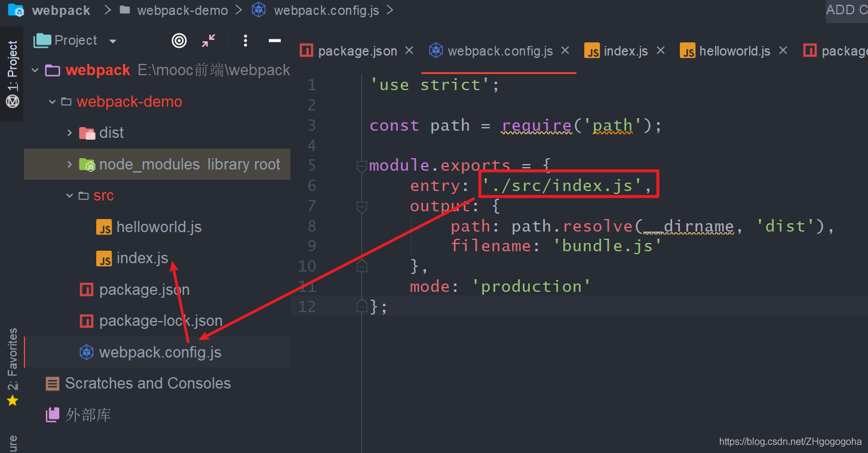Select the 外部库 external libraries node
The height and width of the screenshot is (453, 868).
pyautogui.click(x=88, y=415)
